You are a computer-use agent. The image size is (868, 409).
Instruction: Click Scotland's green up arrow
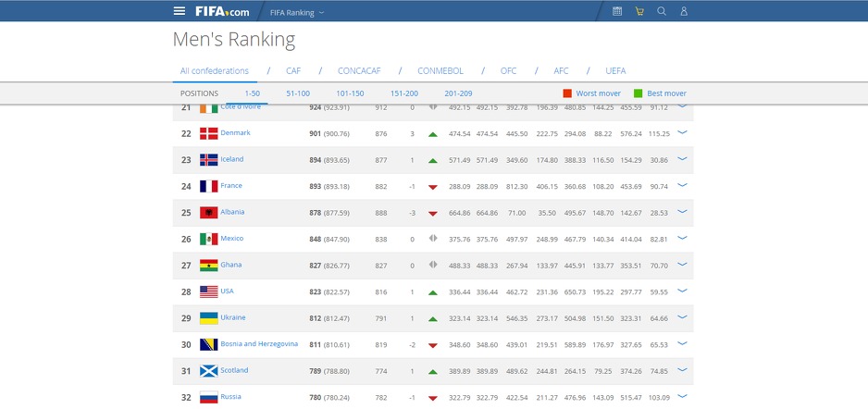click(x=433, y=372)
